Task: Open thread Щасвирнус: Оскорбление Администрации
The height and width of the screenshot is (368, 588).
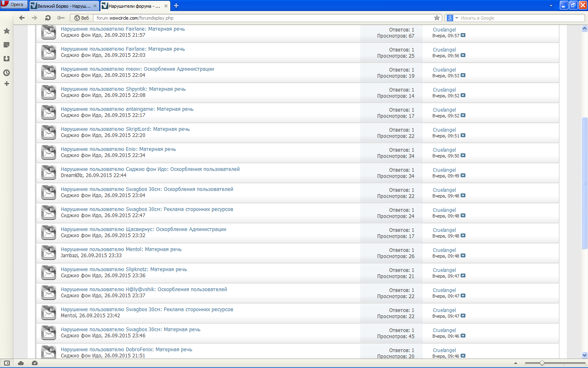Action: pyautogui.click(x=143, y=229)
